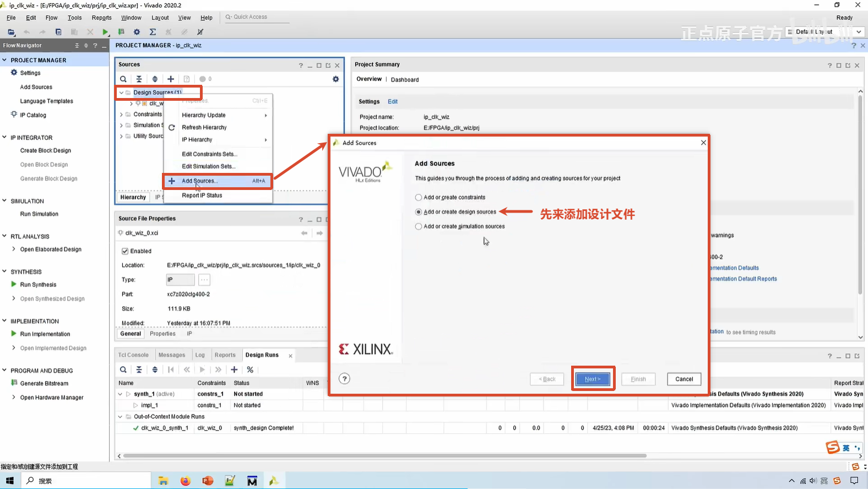Collapse the synth_1 run row
868x489 pixels.
[x=120, y=394]
